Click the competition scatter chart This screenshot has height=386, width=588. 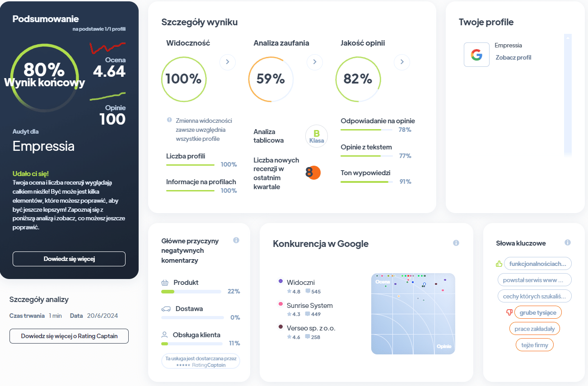pyautogui.click(x=413, y=314)
